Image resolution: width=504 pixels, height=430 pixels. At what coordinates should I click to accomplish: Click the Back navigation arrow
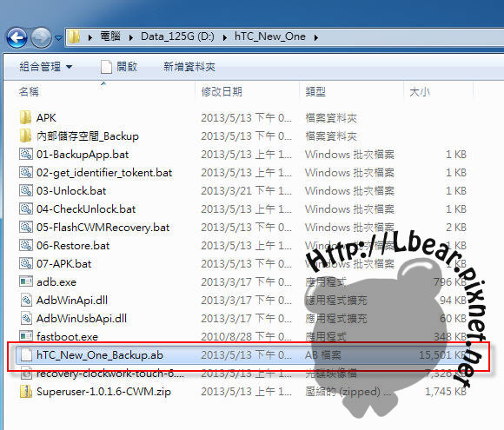pos(17,37)
